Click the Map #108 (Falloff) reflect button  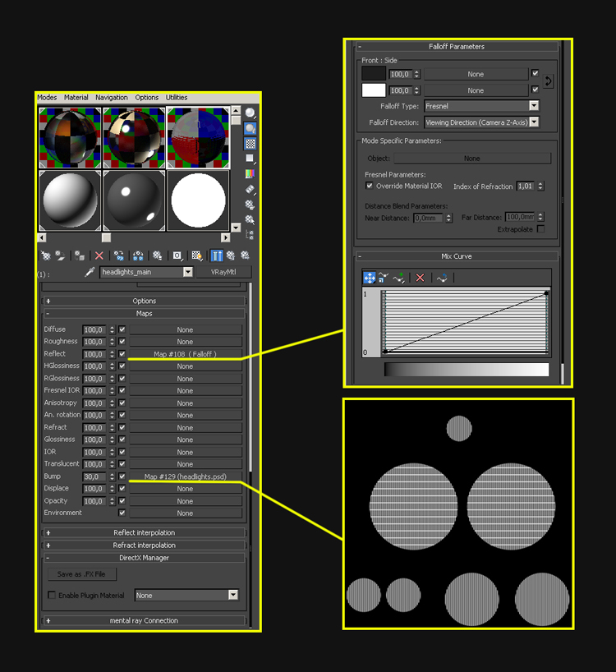[x=185, y=354]
